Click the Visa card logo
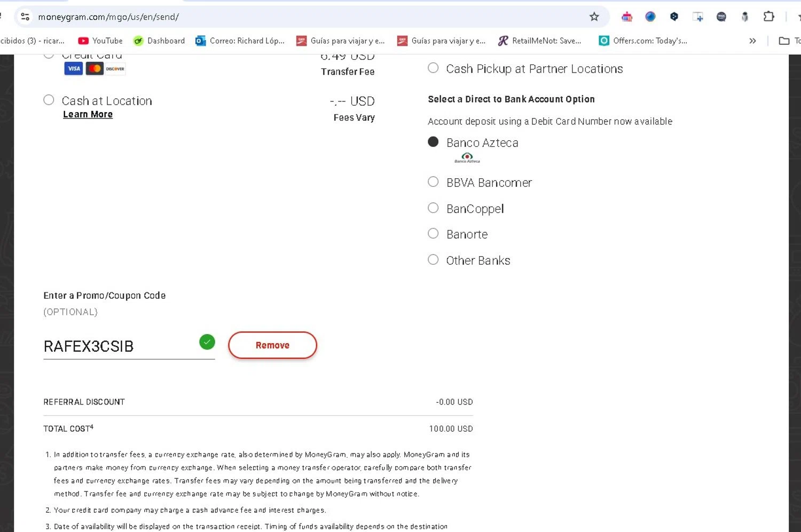 [x=74, y=68]
